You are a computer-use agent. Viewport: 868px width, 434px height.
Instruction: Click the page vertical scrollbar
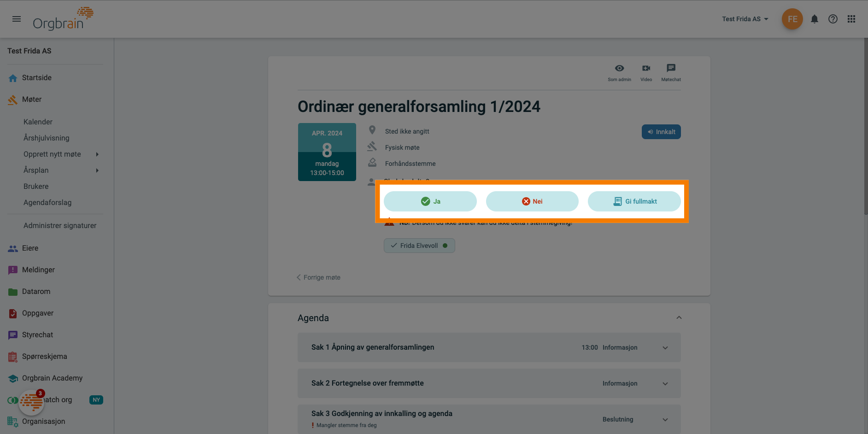coord(865,127)
